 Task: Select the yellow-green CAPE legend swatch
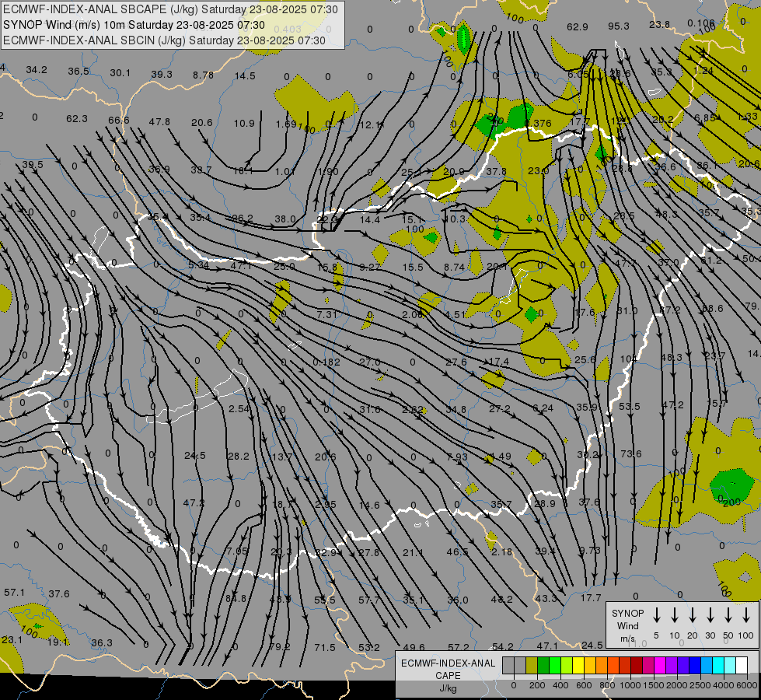pos(567,665)
